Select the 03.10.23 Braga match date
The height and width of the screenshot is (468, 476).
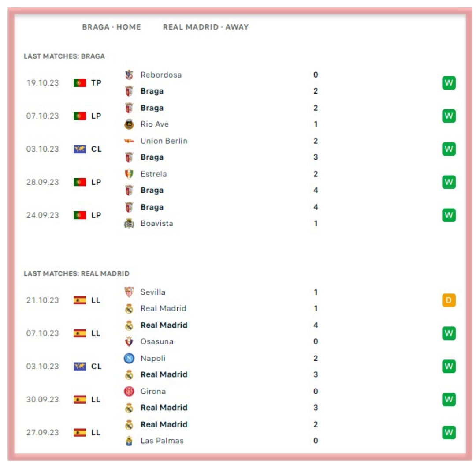(42, 149)
